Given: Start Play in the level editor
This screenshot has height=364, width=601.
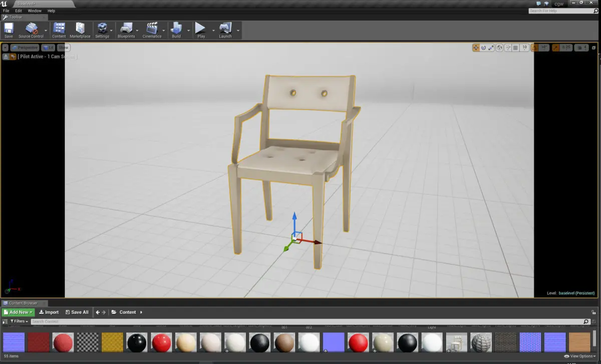Looking at the screenshot, I should [201, 30].
